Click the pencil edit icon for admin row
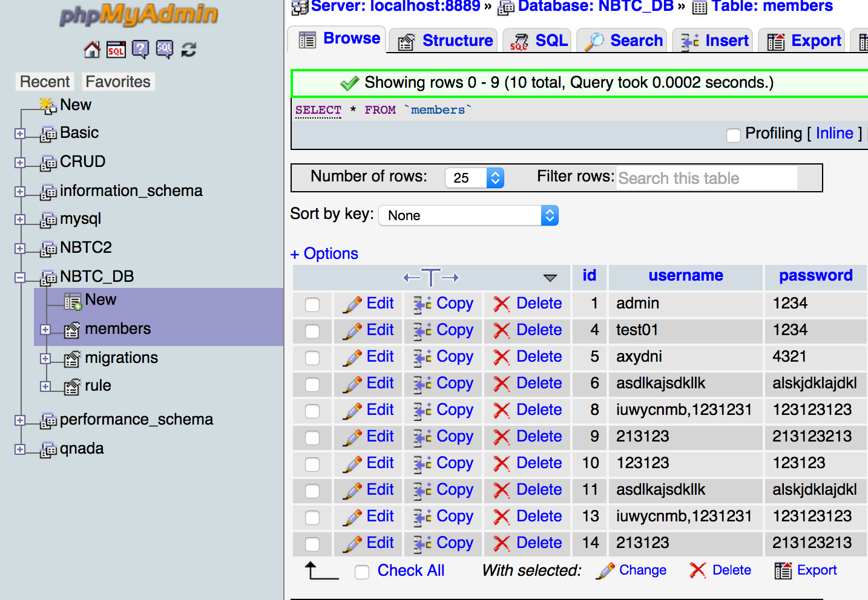 click(x=352, y=304)
